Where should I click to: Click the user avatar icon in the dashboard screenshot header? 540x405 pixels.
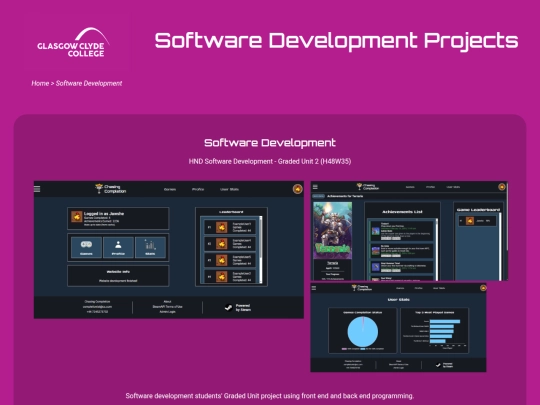coord(298,189)
